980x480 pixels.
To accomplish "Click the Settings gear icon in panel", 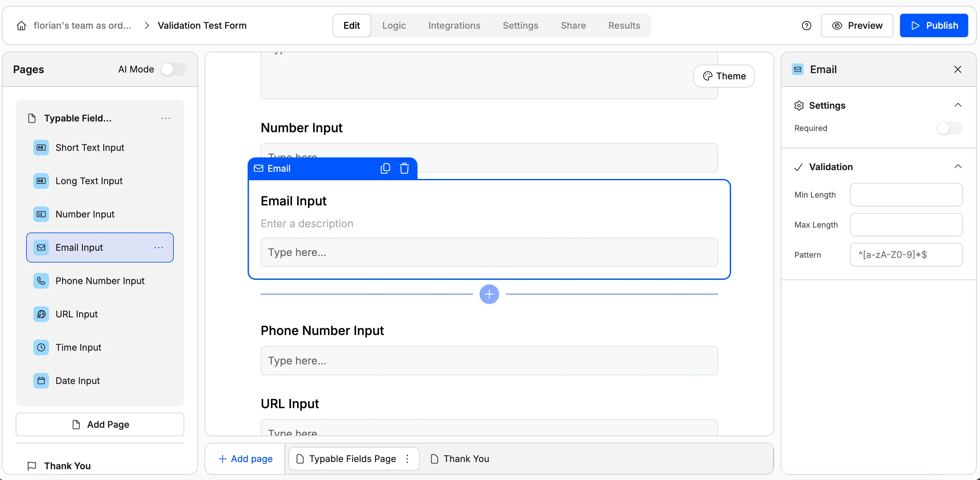I will click(x=799, y=105).
